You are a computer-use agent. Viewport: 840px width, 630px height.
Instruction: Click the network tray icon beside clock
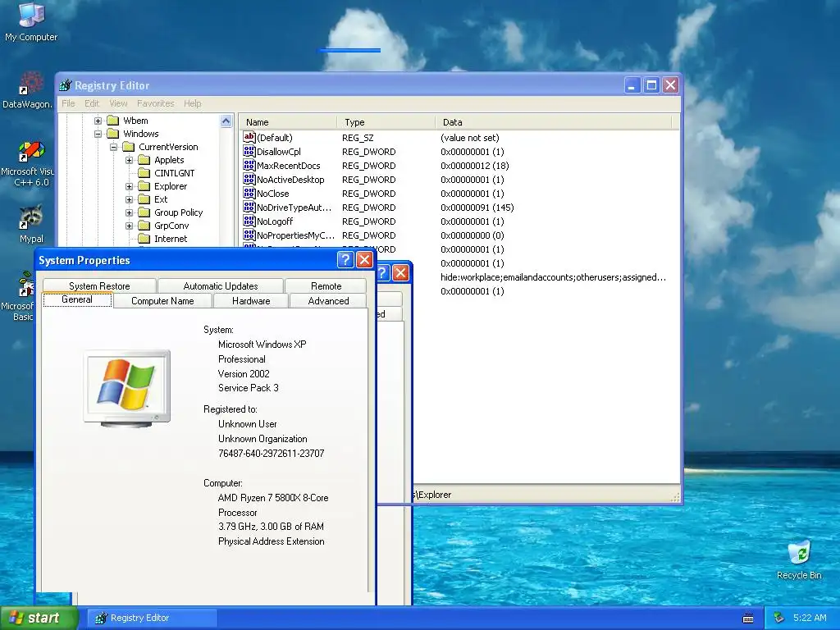(779, 618)
